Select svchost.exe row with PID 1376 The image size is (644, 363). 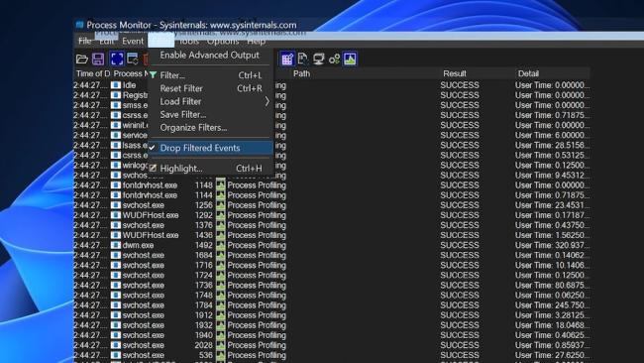coord(332,225)
